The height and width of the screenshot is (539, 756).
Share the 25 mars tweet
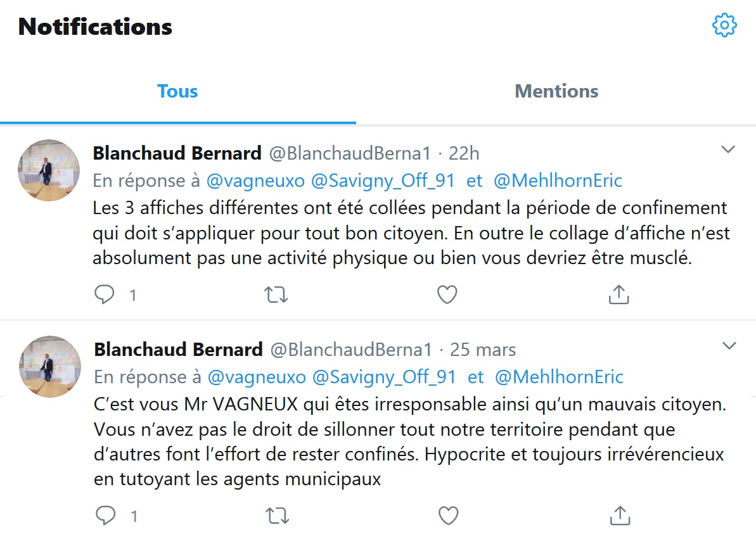coord(619,516)
